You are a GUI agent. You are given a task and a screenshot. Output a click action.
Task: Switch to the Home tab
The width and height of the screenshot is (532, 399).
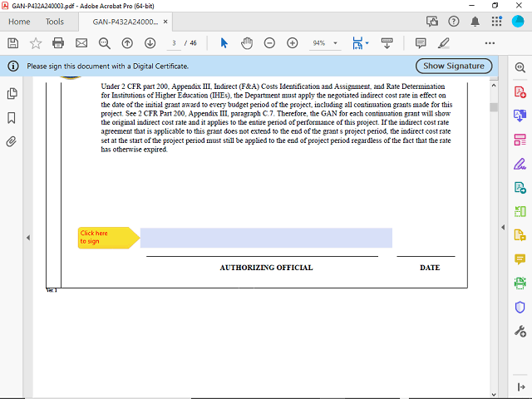19,22
